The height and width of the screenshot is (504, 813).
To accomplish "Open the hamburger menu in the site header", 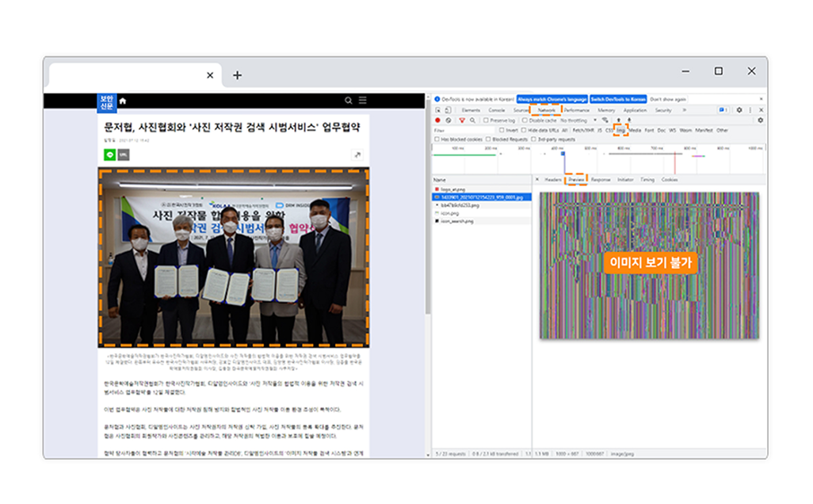I will pos(363,100).
